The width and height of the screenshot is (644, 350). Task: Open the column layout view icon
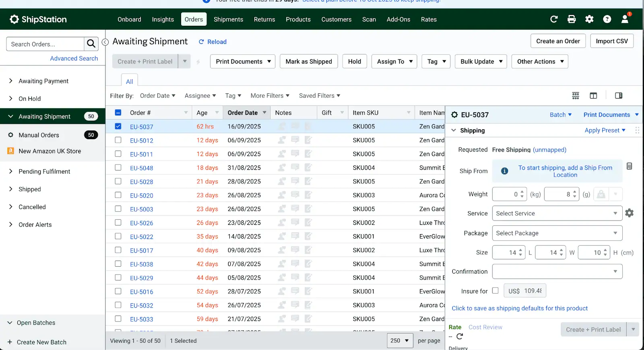[593, 96]
